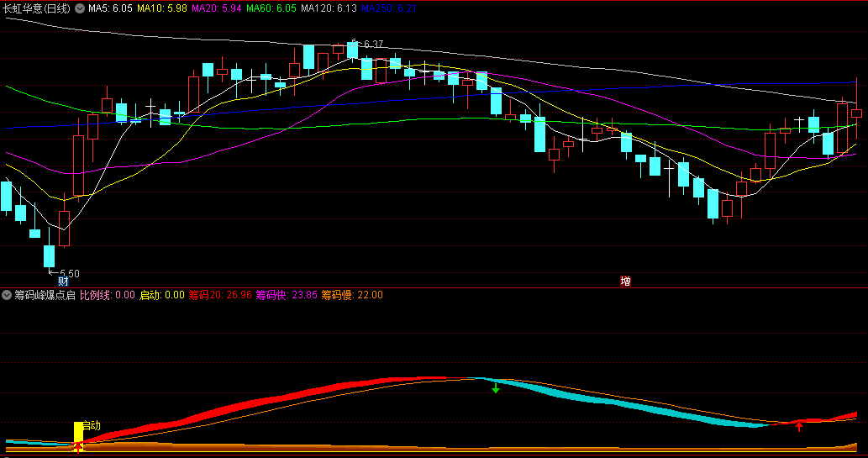Viewport: 868px width, 458px height.
Task: Click the 筹码慢: 22.00 value
Action: [352, 295]
